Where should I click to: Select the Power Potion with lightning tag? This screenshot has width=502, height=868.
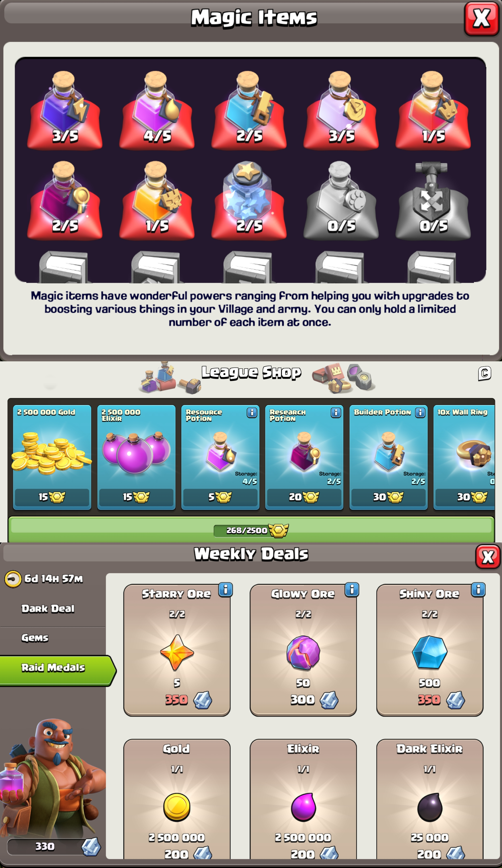point(65,110)
